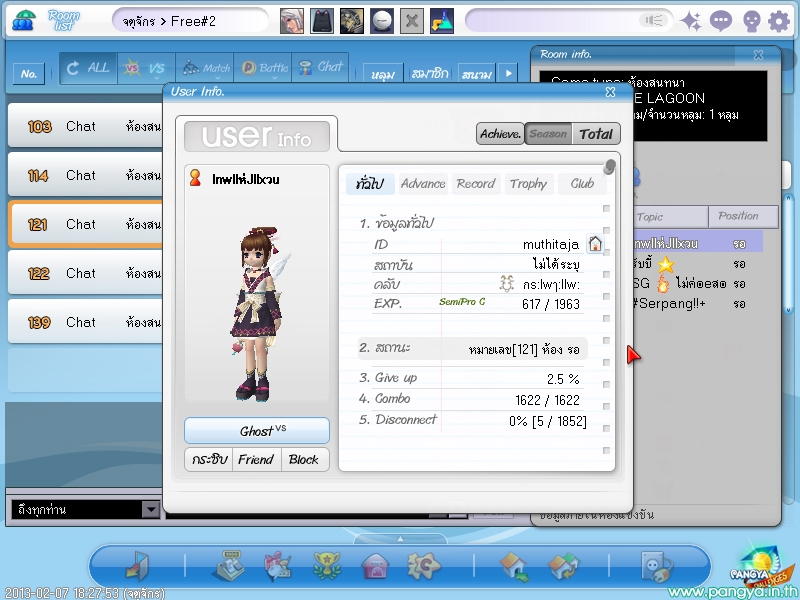Click the right arrow next to สนาม
Image resolution: width=800 pixels, height=600 pixels.
click(509, 73)
